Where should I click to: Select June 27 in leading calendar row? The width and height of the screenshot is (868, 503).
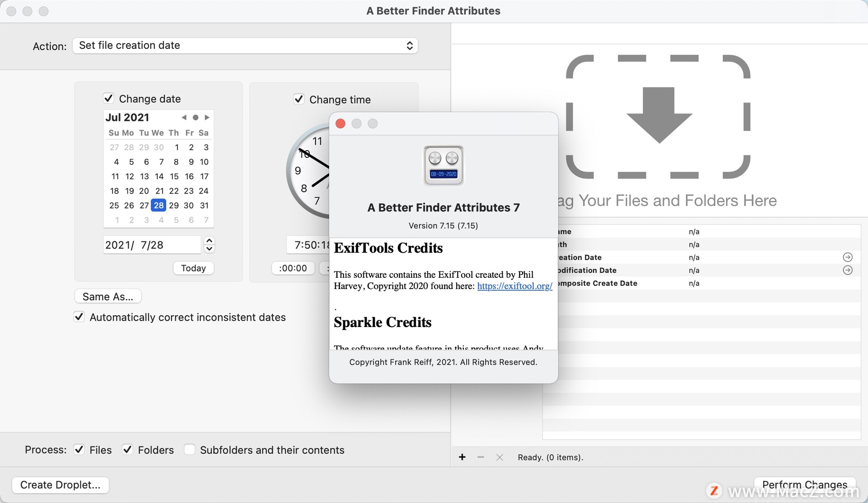pos(114,147)
